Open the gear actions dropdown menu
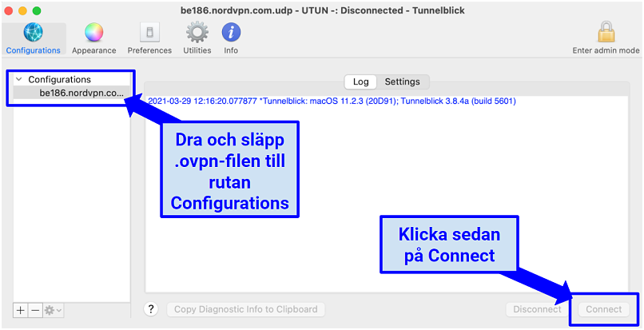 (x=54, y=310)
